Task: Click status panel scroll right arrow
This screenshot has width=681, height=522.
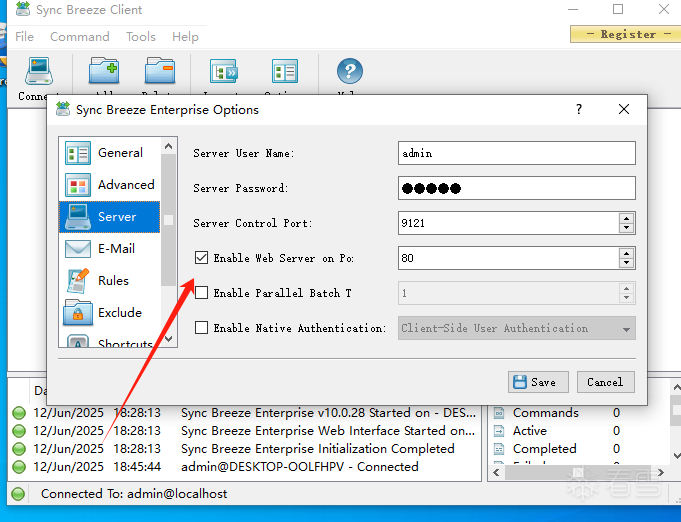Action: (x=661, y=472)
